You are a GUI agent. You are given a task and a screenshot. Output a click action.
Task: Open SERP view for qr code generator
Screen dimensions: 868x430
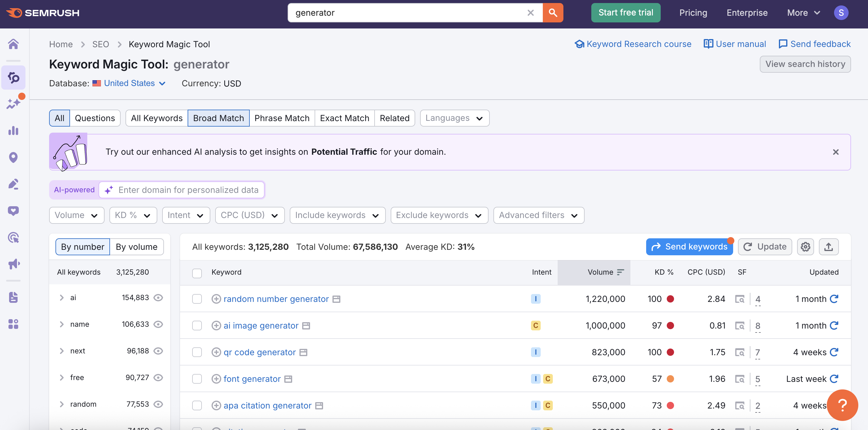pyautogui.click(x=739, y=352)
